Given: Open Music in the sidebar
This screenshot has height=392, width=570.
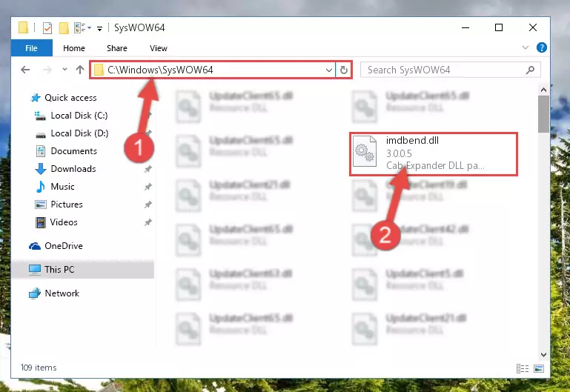Looking at the screenshot, I should coord(62,187).
